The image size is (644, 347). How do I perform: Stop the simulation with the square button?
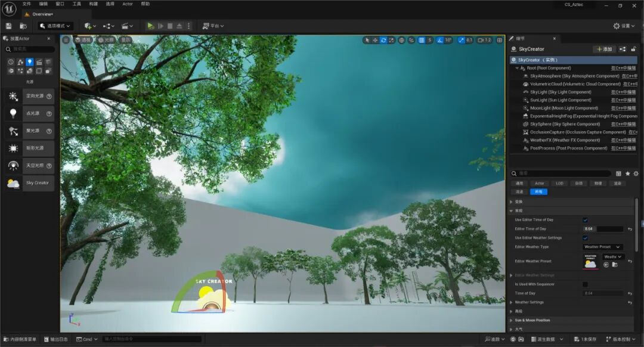[170, 26]
